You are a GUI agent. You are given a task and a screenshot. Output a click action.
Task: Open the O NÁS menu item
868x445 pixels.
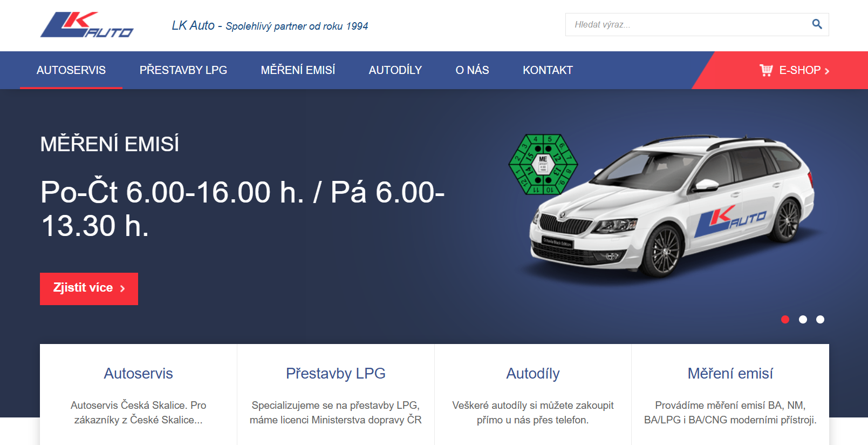coord(473,70)
